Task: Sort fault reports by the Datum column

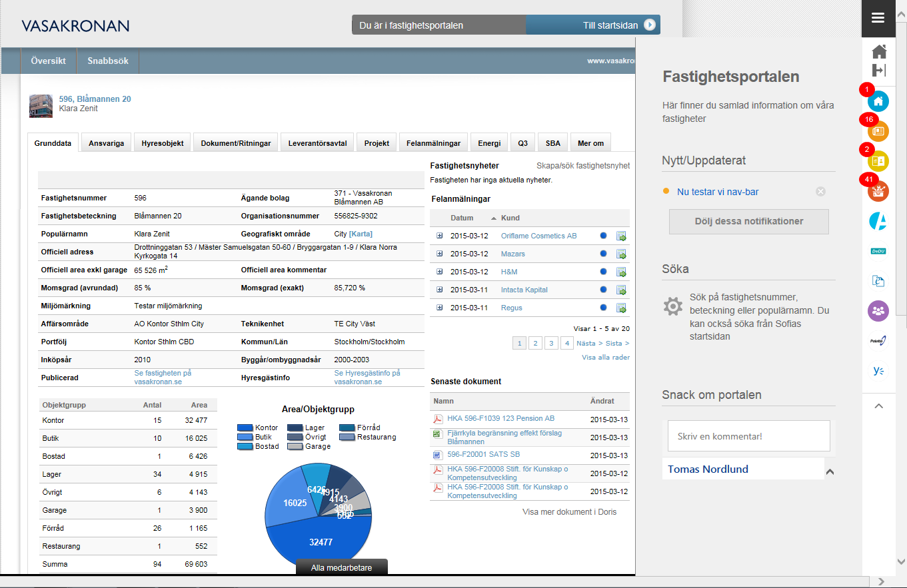Action: [x=462, y=218]
